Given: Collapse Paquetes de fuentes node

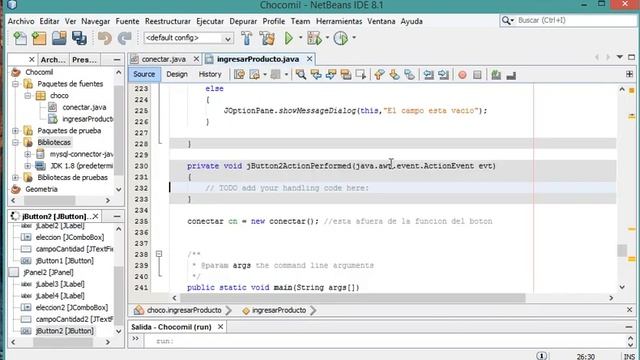Looking at the screenshot, I should [x=15, y=84].
